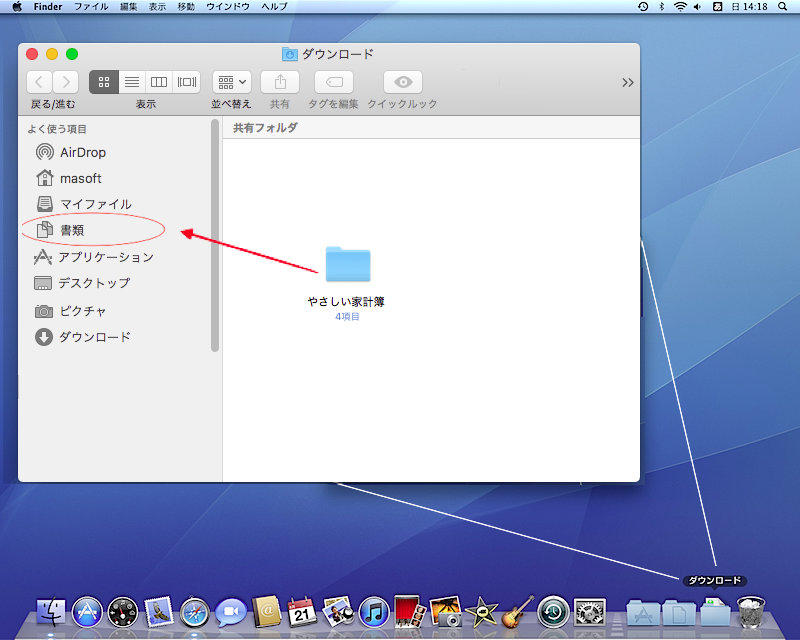The height and width of the screenshot is (640, 800).
Task: Open Time Machine in the Dock
Action: 553,611
